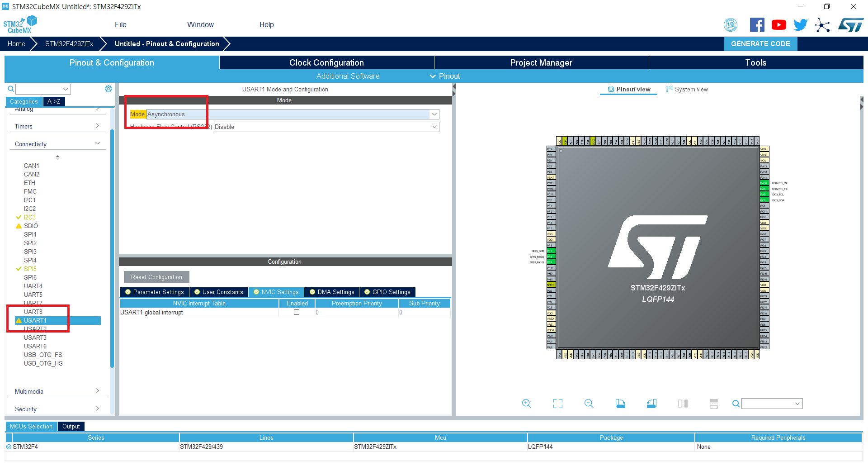The width and height of the screenshot is (868, 466).
Task: Select USB_OTG_FS in the connectivity list
Action: pos(43,355)
